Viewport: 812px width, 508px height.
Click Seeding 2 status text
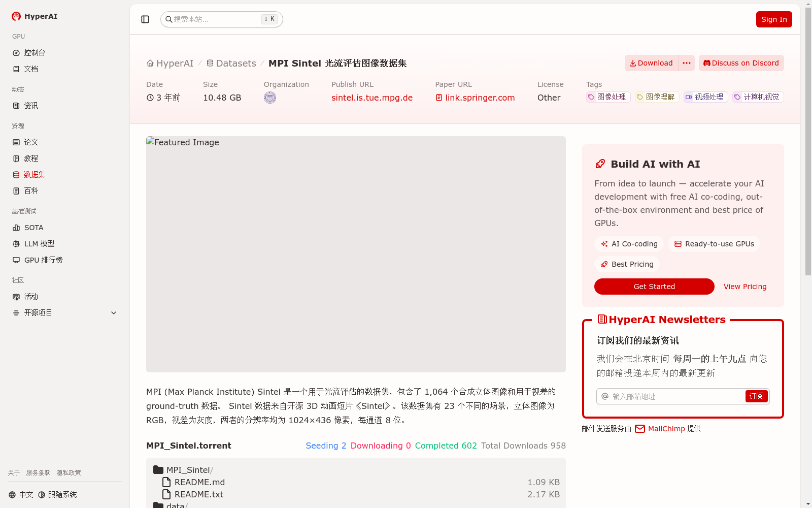326,446
